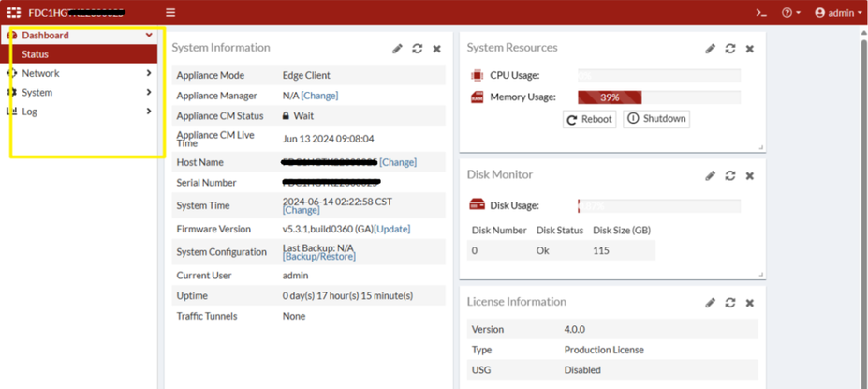Open the CLI console icon
Screen dimensions: 868x389
pyautogui.click(x=761, y=13)
